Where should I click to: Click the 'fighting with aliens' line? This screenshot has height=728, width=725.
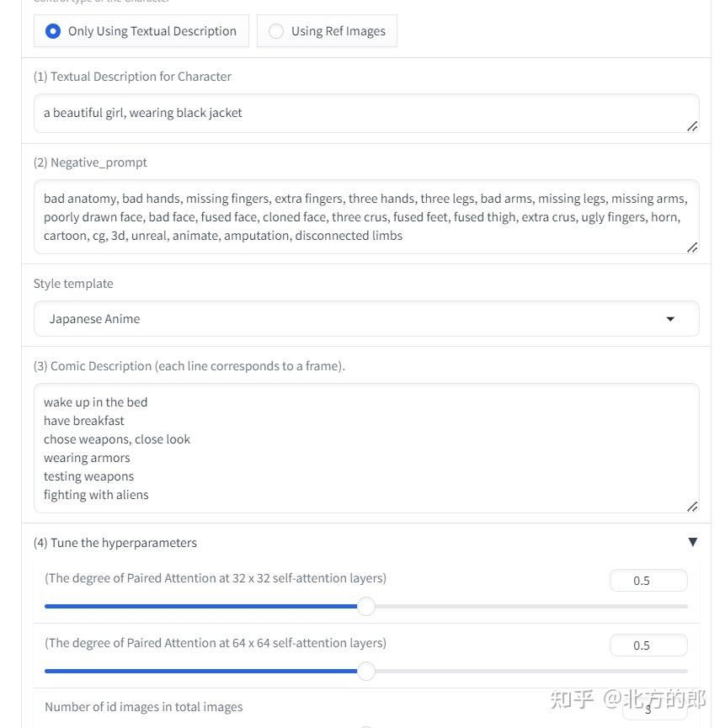(x=96, y=495)
